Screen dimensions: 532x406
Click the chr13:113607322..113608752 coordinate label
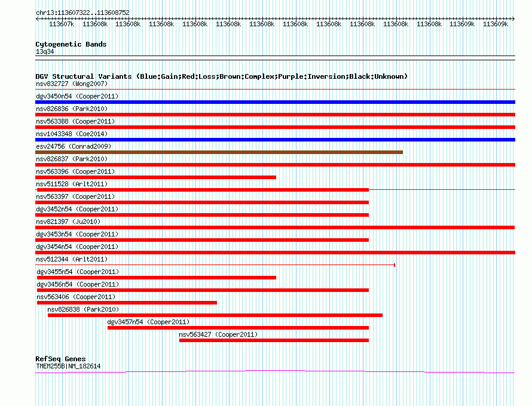tap(82, 13)
